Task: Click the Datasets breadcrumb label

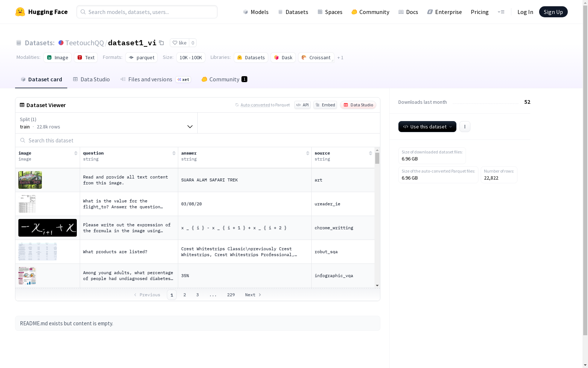Action: pyautogui.click(x=40, y=43)
